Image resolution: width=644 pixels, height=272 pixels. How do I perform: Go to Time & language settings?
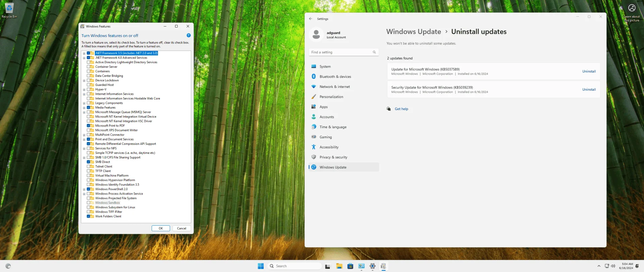click(x=344, y=127)
